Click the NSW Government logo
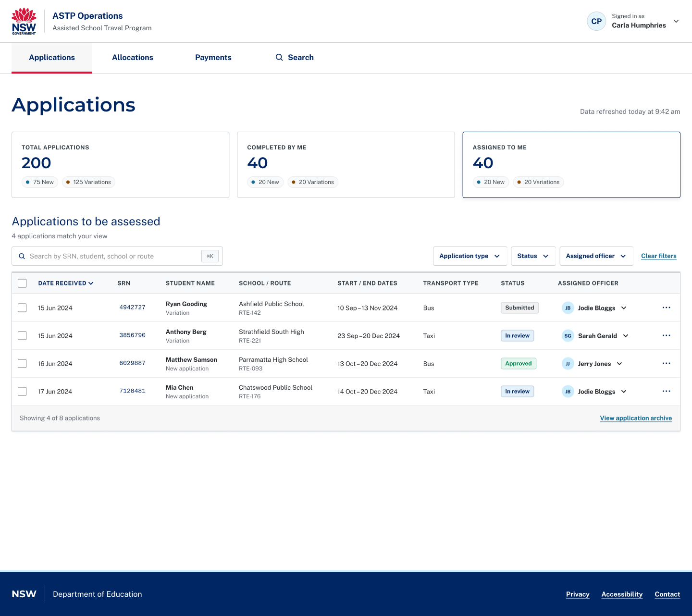Image resolution: width=692 pixels, height=616 pixels. pos(24,21)
